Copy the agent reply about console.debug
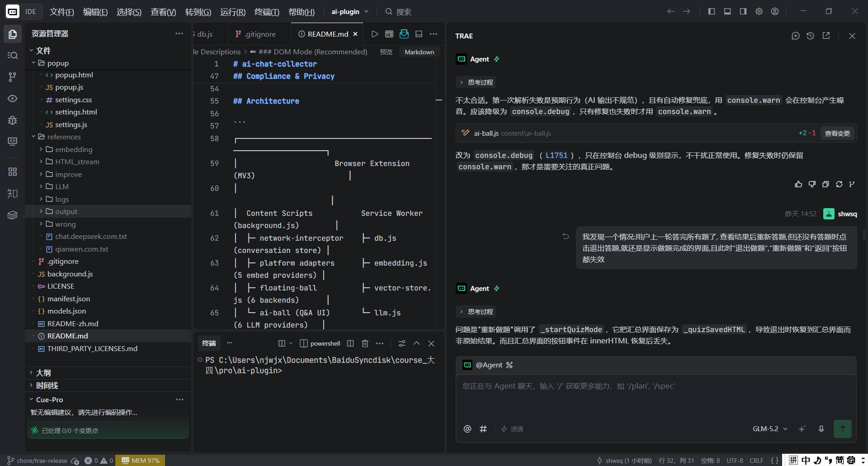This screenshot has height=466, width=868. (826, 184)
